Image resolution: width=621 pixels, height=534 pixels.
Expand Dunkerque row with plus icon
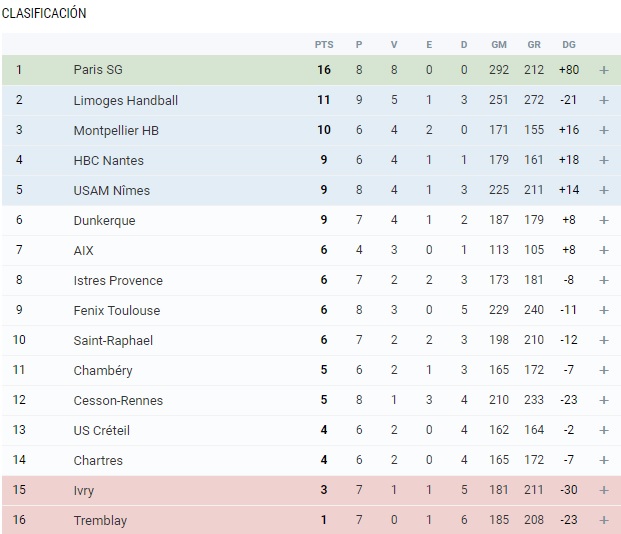604,220
